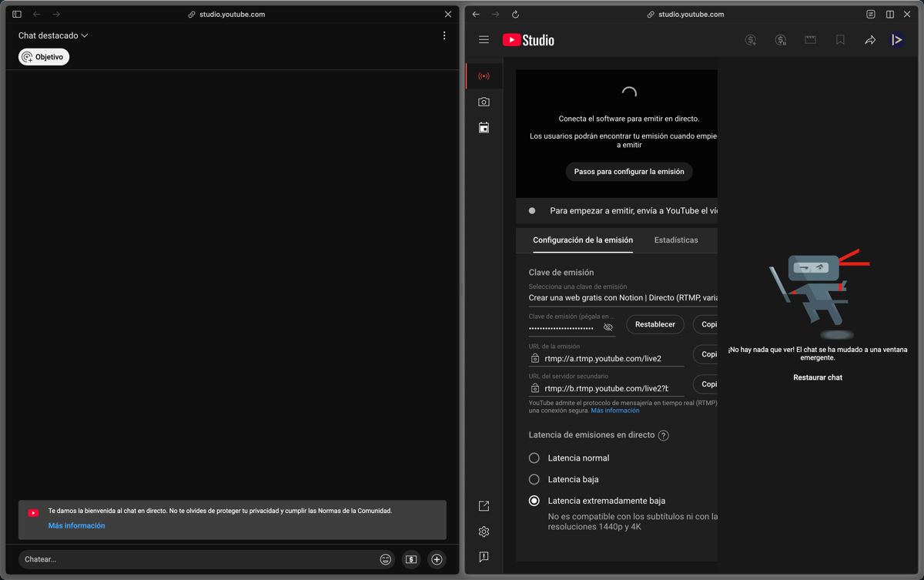Click Restaurar chat
The image size is (924, 580).
(x=818, y=377)
